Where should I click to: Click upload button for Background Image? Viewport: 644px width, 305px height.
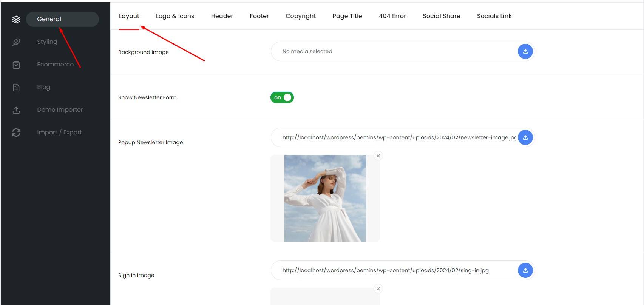tap(525, 51)
